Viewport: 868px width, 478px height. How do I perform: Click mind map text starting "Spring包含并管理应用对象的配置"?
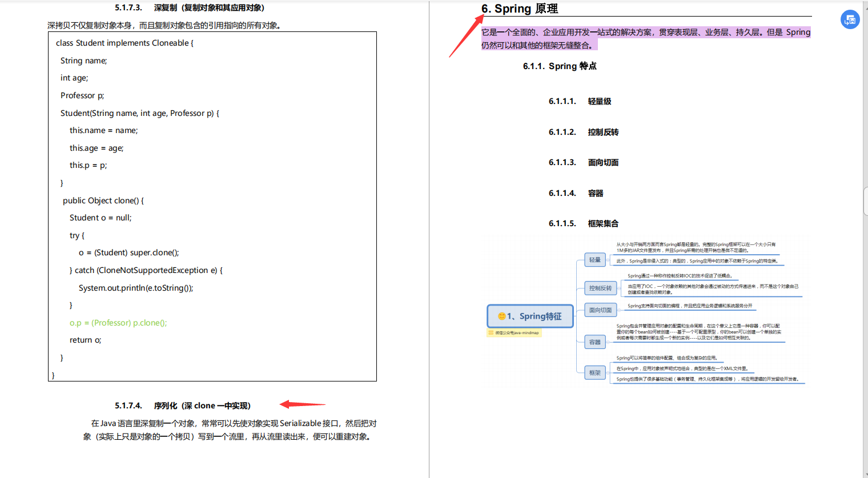coord(699,332)
